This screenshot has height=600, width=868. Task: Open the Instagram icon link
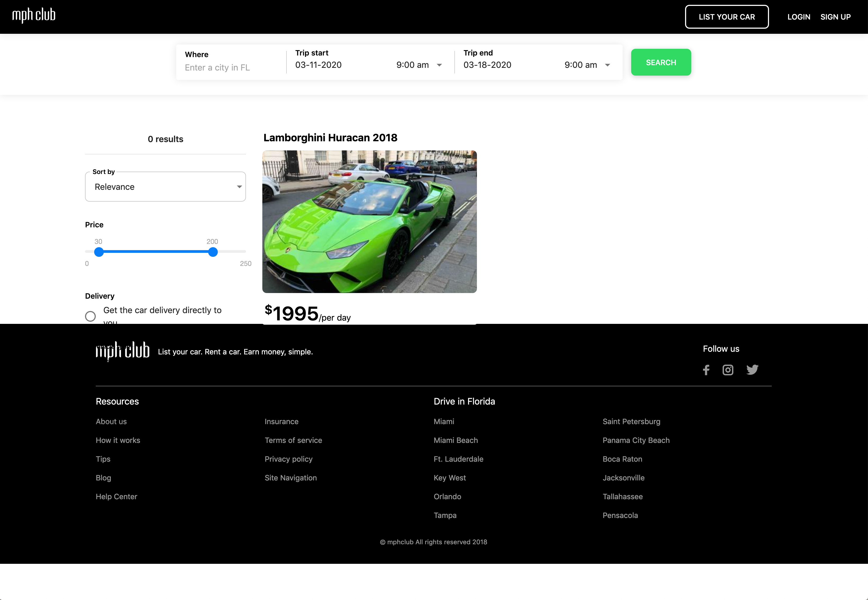coord(728,370)
